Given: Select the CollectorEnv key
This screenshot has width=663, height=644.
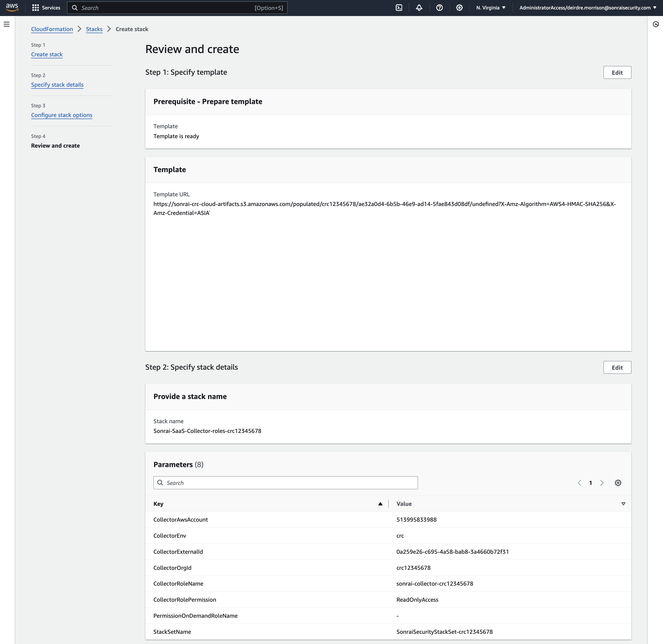Looking at the screenshot, I should [170, 535].
